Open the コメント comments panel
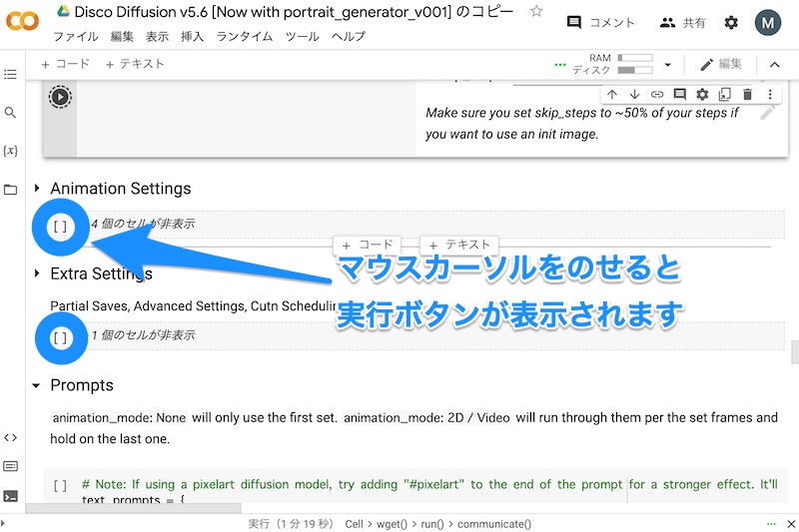The width and height of the screenshot is (799, 532). point(601,22)
